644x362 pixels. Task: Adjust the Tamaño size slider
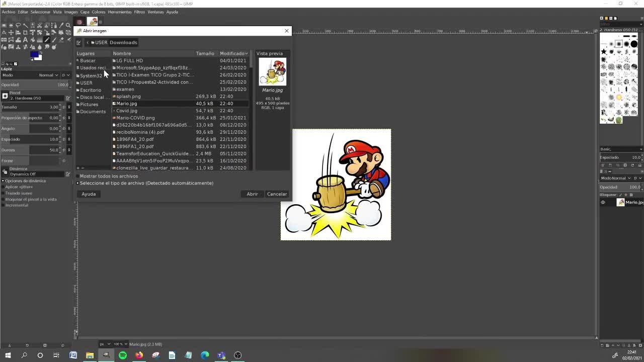pos(30,107)
